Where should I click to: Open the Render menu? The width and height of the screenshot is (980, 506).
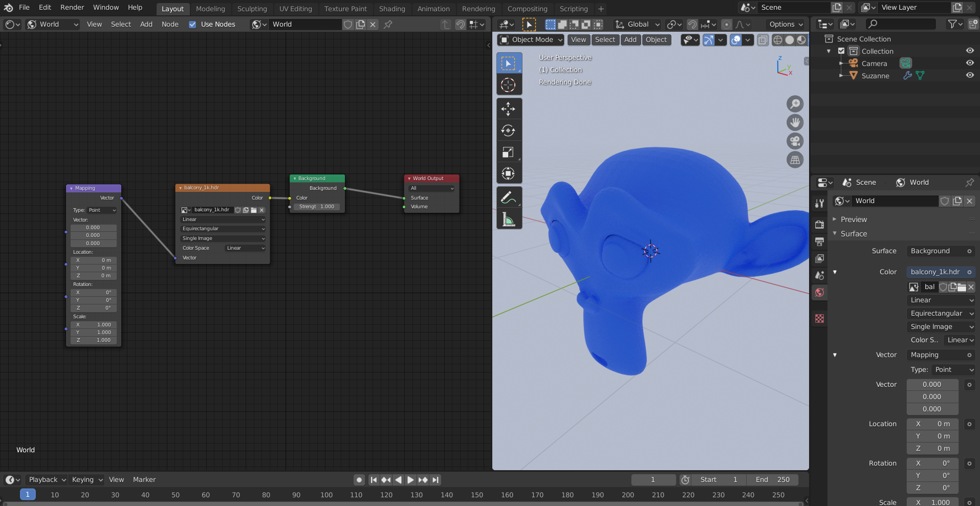click(72, 8)
